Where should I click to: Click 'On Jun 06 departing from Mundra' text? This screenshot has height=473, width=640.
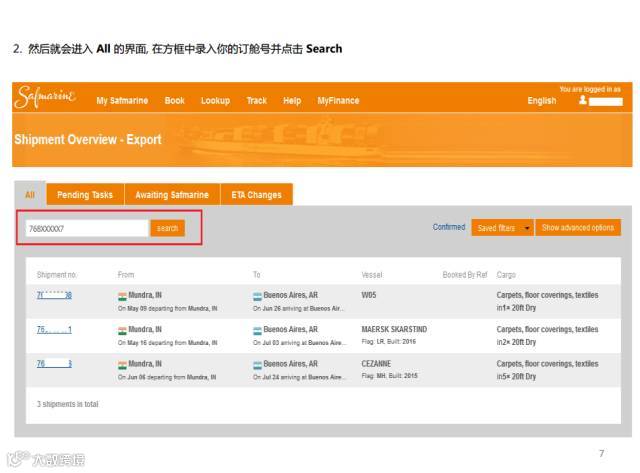(167, 377)
